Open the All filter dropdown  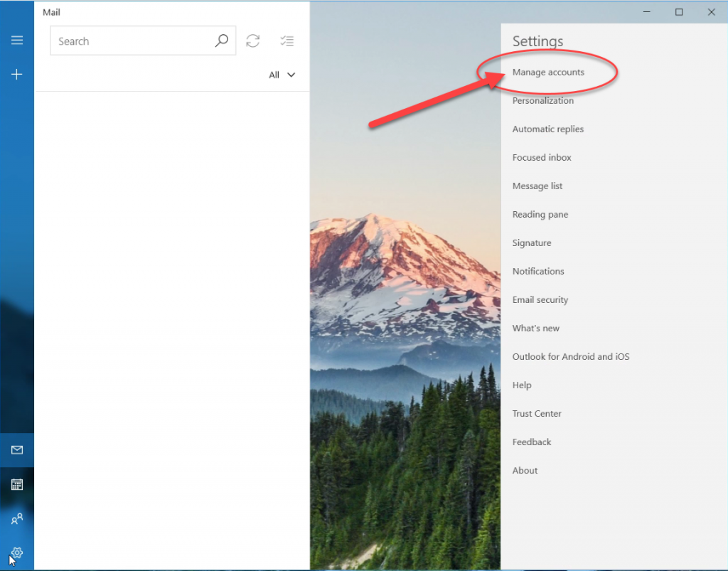pos(282,75)
